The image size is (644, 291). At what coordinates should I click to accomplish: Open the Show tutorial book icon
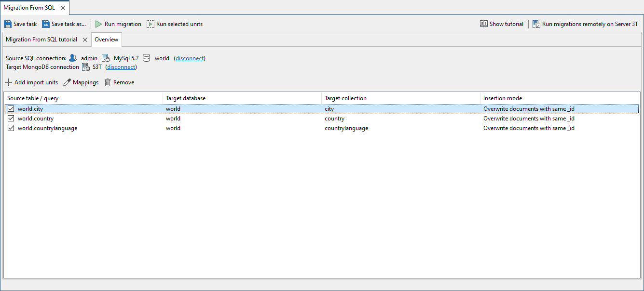[483, 24]
